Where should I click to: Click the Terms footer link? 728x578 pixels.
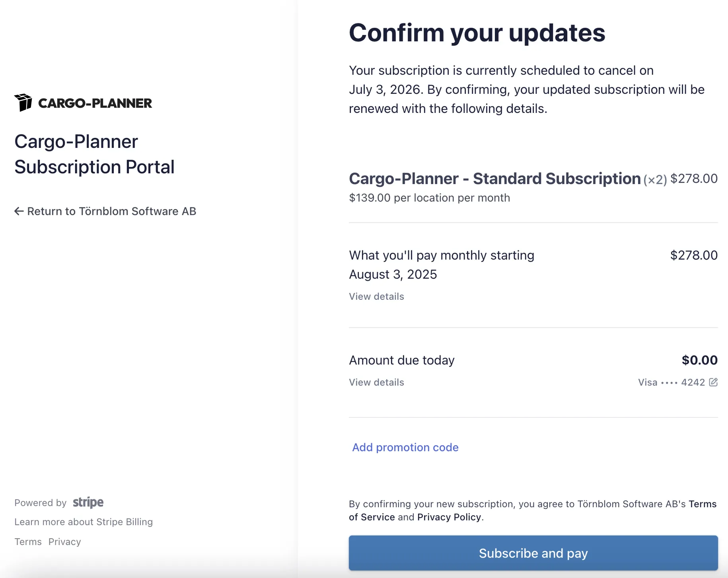click(x=28, y=541)
